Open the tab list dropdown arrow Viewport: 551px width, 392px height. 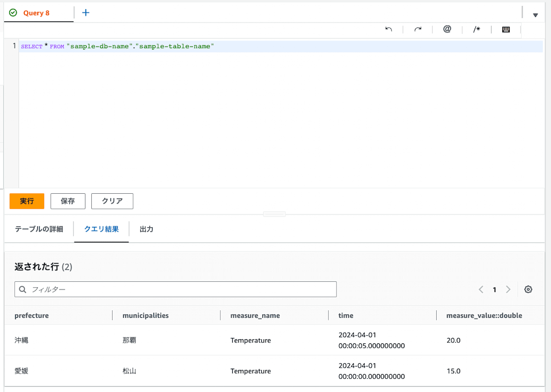(535, 15)
